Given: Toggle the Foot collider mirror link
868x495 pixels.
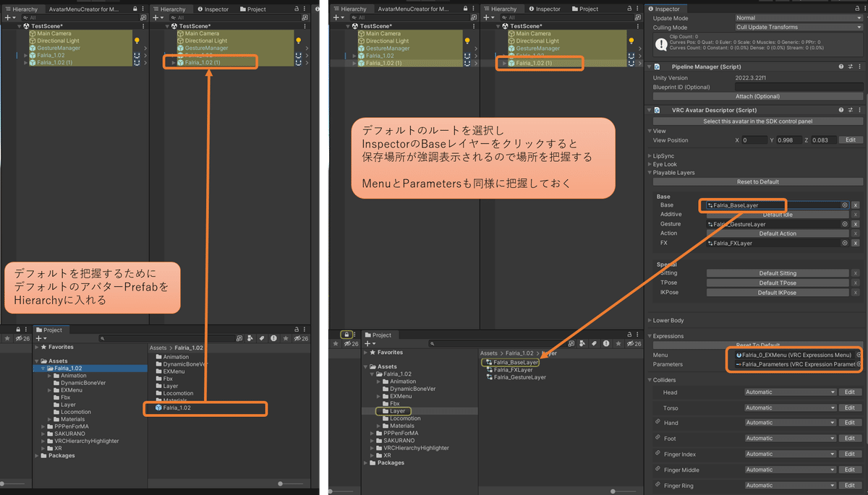Looking at the screenshot, I should [658, 438].
